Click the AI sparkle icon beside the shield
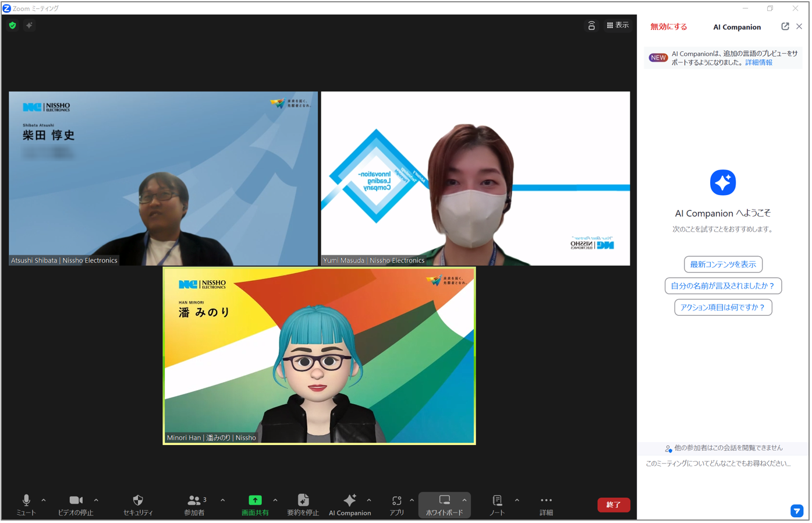 coord(29,26)
